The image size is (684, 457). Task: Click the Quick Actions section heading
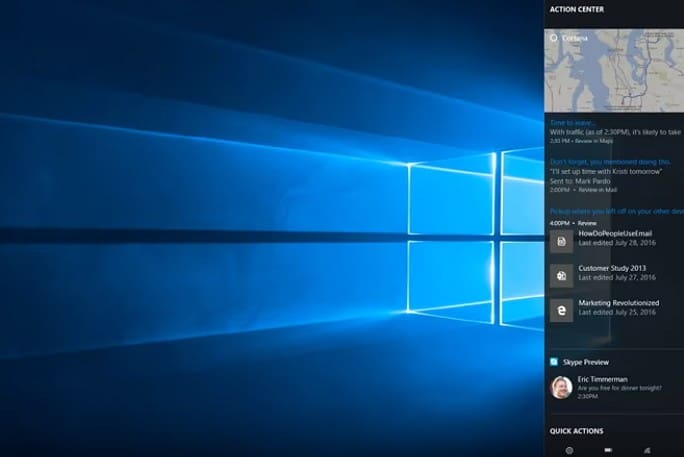coord(576,431)
